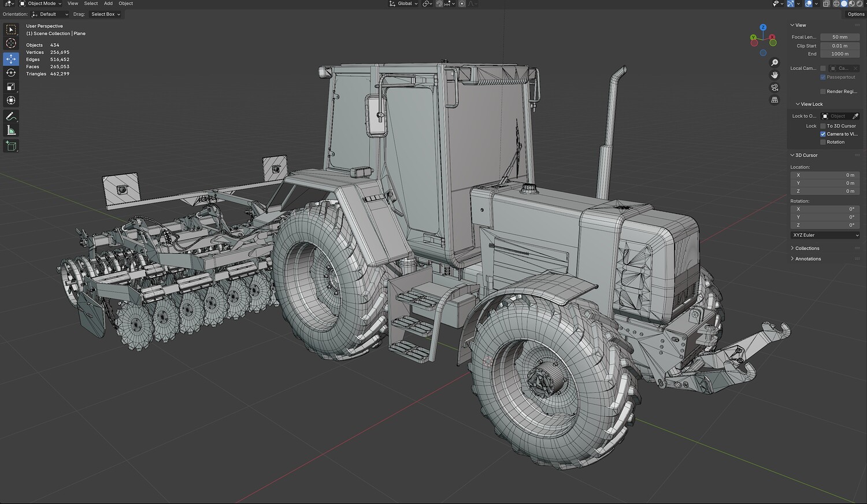
Task: Open the Object Mode dropdown
Action: coord(40,3)
